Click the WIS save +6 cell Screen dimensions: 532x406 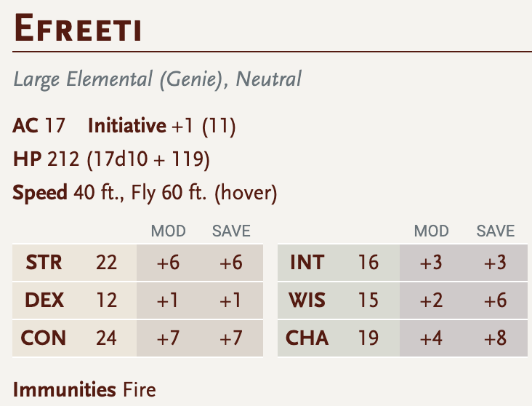(x=496, y=300)
